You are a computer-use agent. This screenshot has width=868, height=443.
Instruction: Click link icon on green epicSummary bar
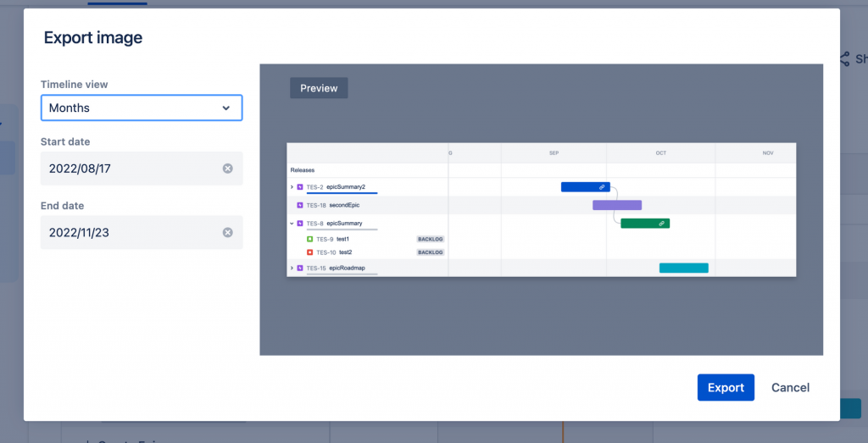point(661,224)
